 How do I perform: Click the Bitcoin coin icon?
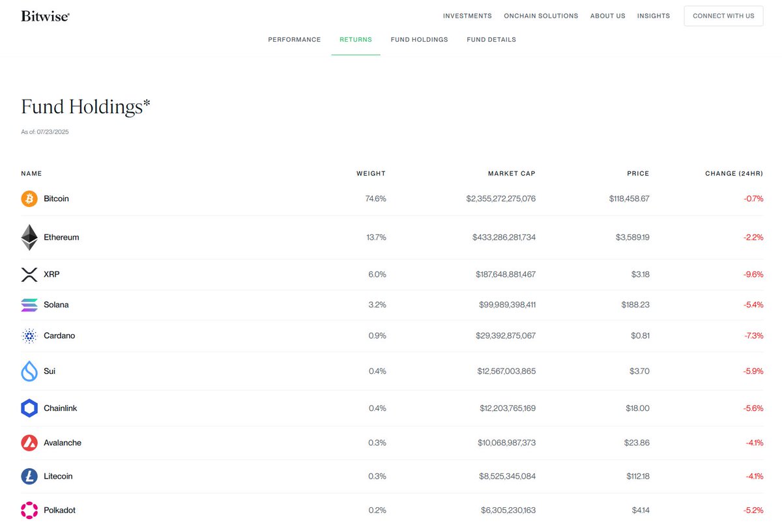pos(29,199)
